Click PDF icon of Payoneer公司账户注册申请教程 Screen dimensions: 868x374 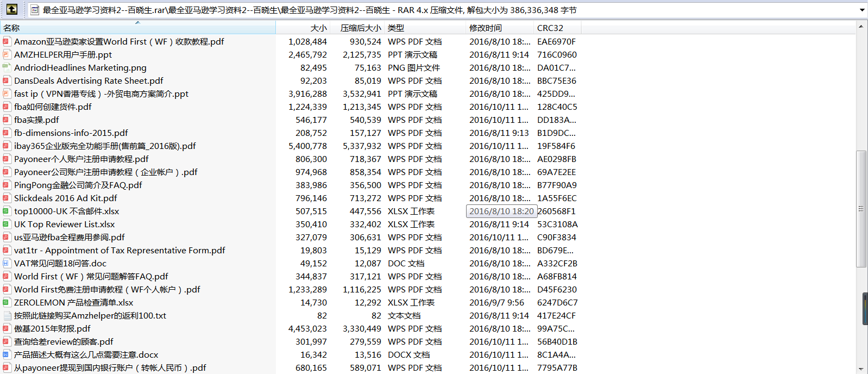click(x=7, y=172)
